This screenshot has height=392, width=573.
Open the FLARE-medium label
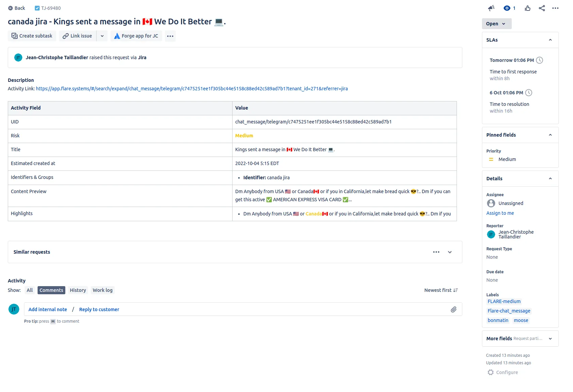point(504,301)
